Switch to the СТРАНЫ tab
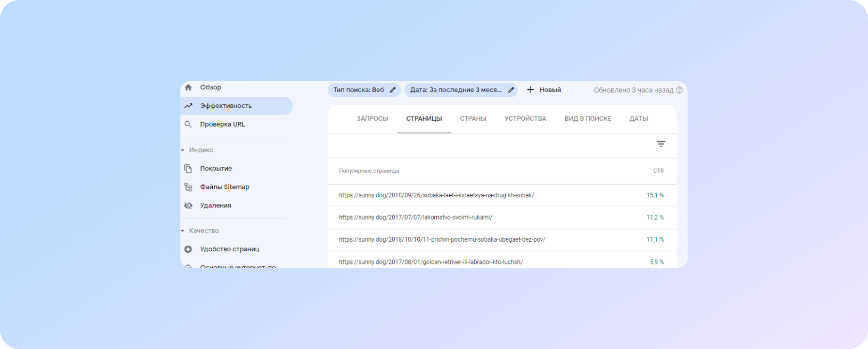 (x=473, y=118)
